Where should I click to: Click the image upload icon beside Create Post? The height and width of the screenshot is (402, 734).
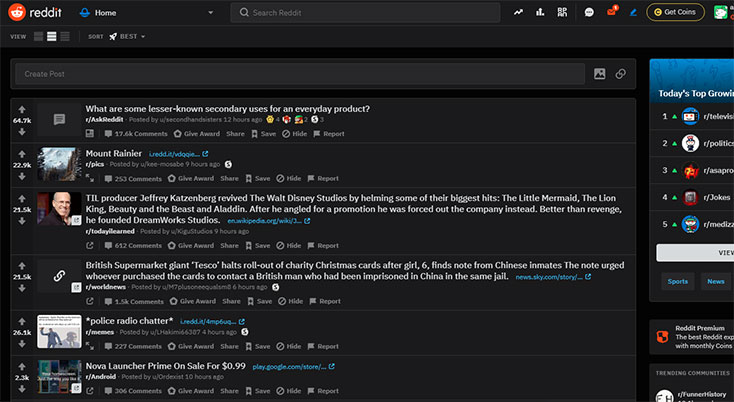(600, 74)
